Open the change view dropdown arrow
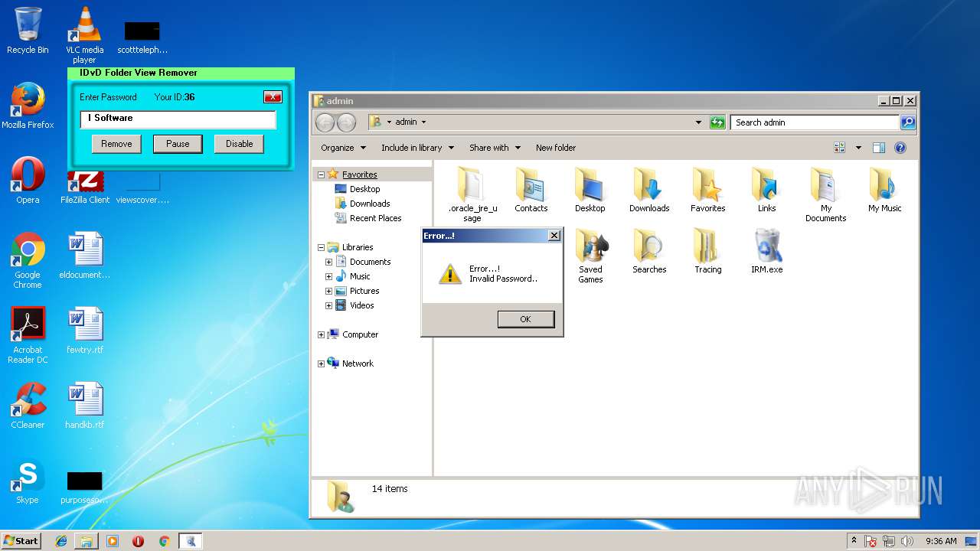This screenshot has width=980, height=551. tap(858, 148)
